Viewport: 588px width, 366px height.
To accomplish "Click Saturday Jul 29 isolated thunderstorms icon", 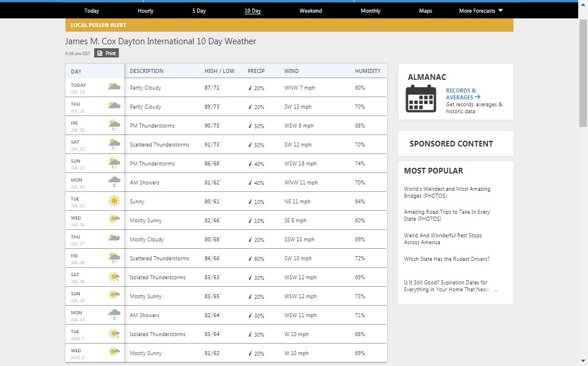I will coord(114,277).
